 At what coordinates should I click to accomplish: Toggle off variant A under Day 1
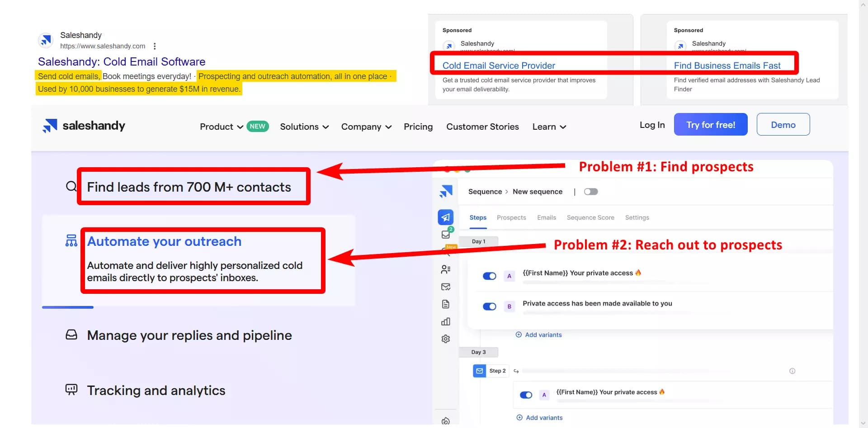point(490,276)
